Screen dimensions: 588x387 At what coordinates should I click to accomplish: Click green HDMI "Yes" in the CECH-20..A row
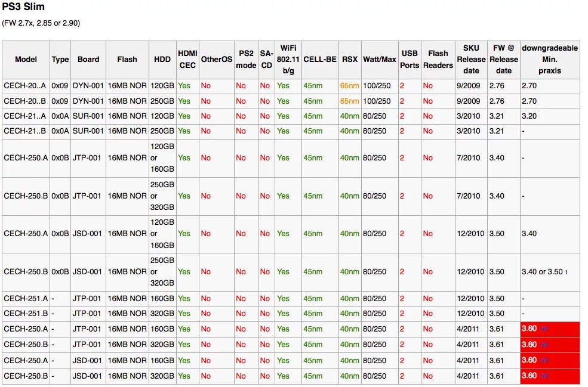184,86
